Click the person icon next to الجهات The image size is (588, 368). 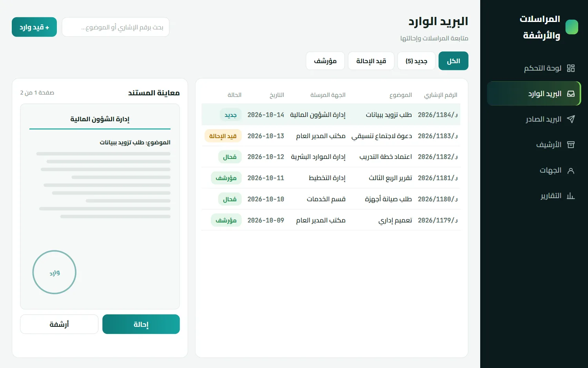[x=571, y=170]
